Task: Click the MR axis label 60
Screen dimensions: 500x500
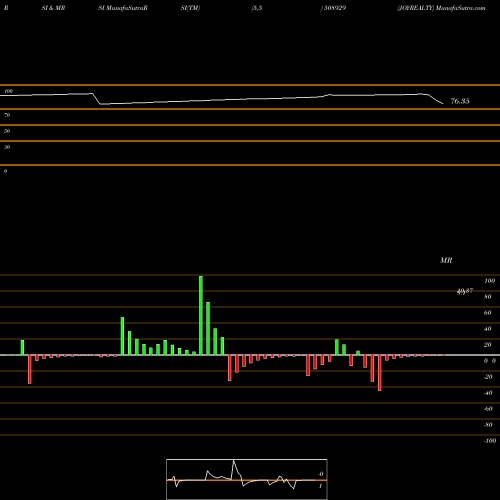Action: pos(487,313)
